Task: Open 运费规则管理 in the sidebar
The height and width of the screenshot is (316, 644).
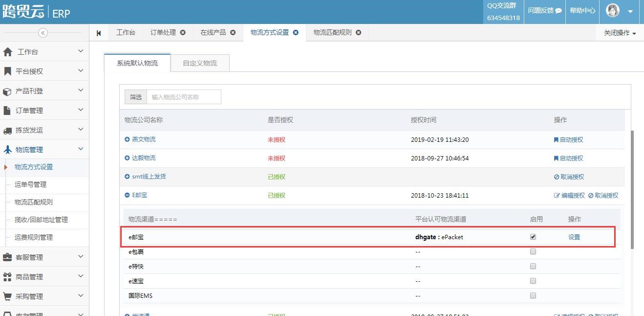Action: tap(34, 237)
